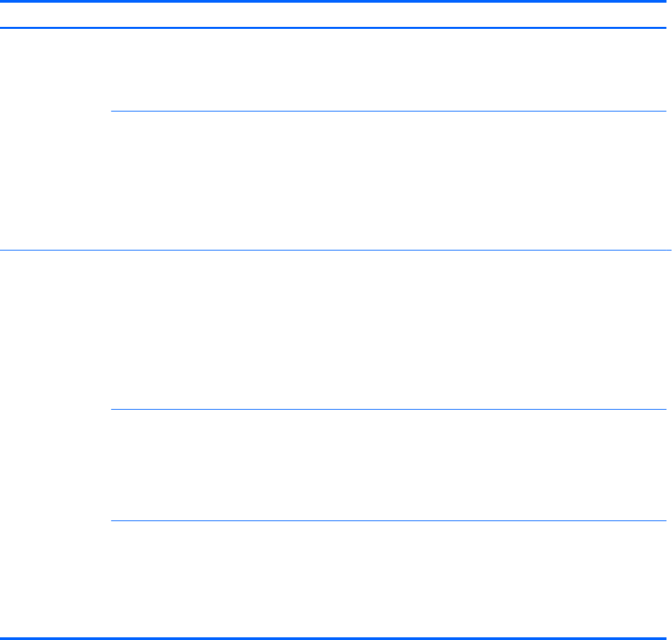Click the second indented thin blue divider line
Image resolution: width=672 pixels, height=640 pixels.
point(388,409)
